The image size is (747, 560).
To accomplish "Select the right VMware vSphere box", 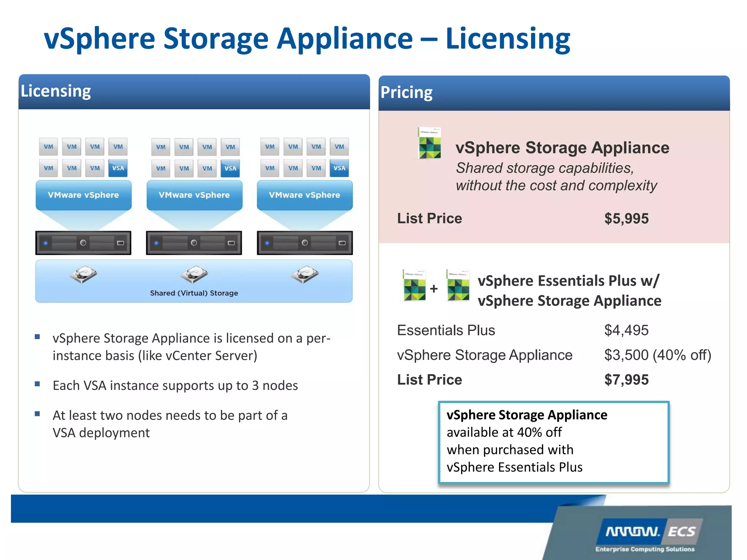I will [305, 195].
